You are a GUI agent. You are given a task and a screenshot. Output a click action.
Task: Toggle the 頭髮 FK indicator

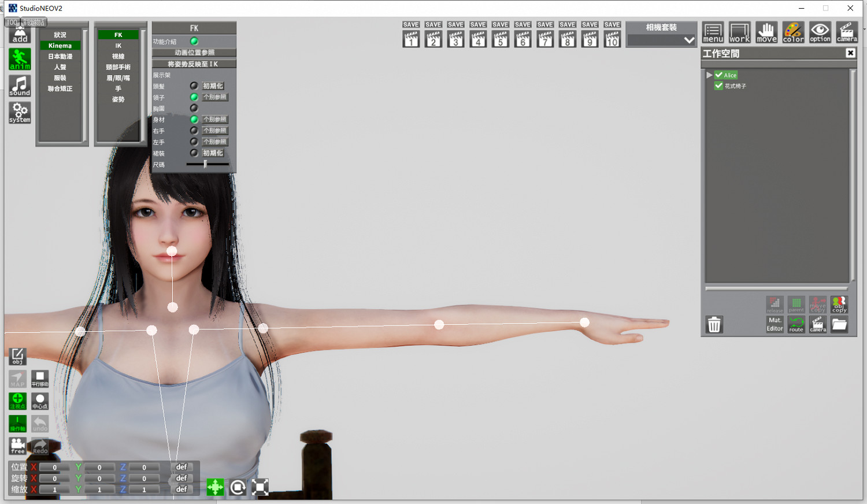tap(194, 86)
